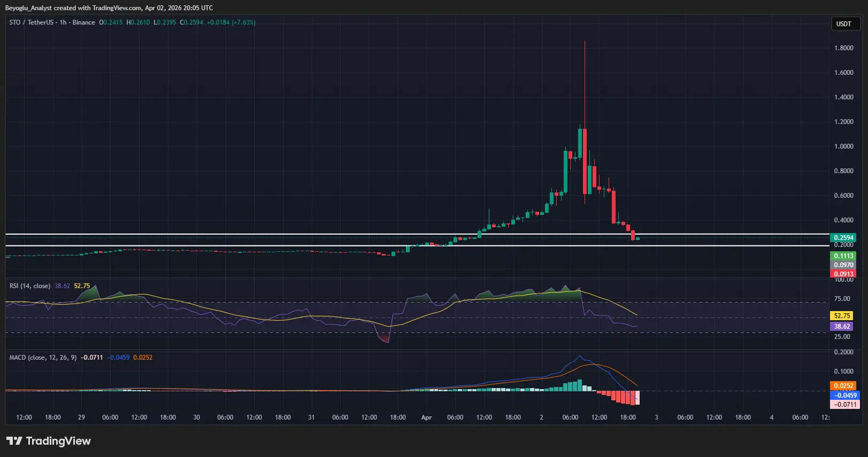Click the 1.0000 price scale label
The height and width of the screenshot is (457, 868).
tap(844, 146)
